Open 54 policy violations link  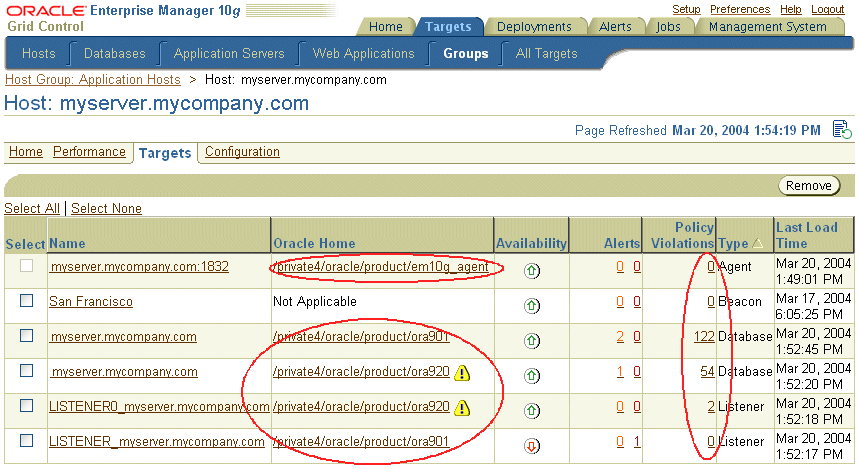[707, 372]
